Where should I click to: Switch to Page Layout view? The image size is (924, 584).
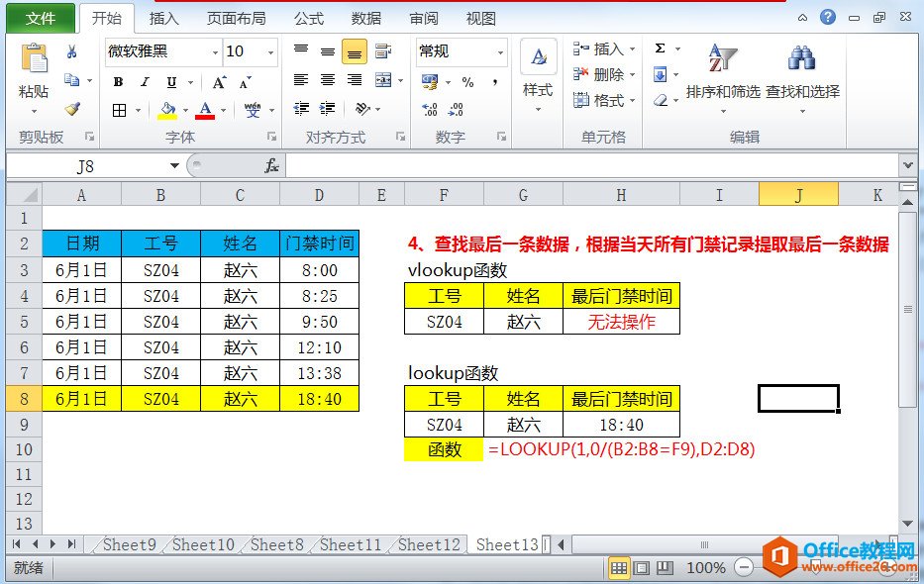pyautogui.click(x=642, y=568)
